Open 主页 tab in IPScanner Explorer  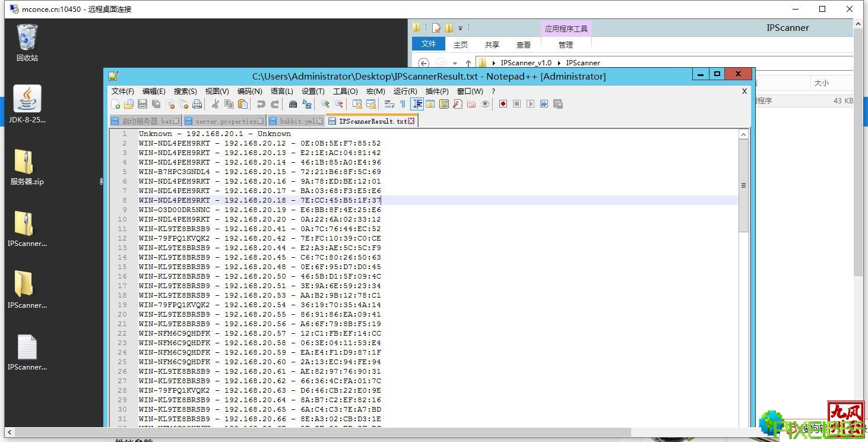(x=460, y=45)
